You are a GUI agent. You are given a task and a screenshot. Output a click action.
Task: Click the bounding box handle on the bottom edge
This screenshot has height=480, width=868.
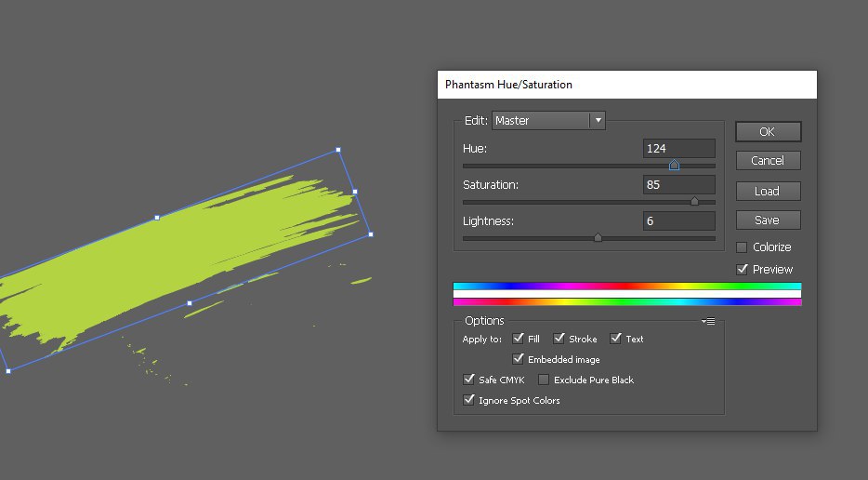pos(190,303)
